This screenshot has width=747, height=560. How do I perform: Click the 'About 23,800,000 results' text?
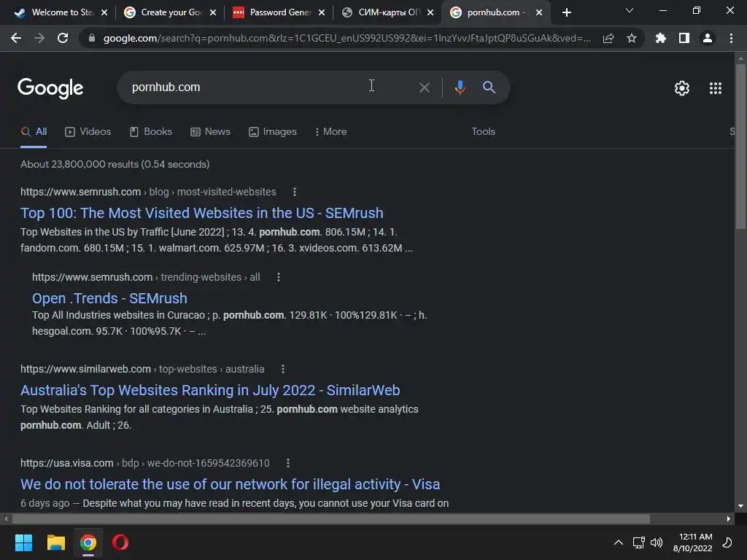pyautogui.click(x=115, y=164)
